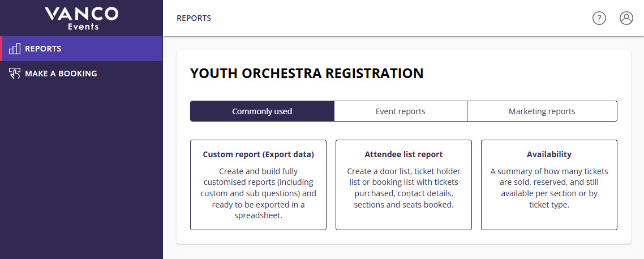Screen dimensions: 644x259
Task: Click the pink active marker beside Reports
Action: [x=1, y=49]
